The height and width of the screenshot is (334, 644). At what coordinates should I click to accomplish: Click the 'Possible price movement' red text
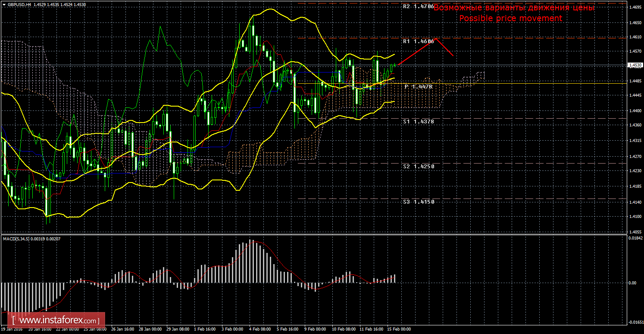[510, 19]
